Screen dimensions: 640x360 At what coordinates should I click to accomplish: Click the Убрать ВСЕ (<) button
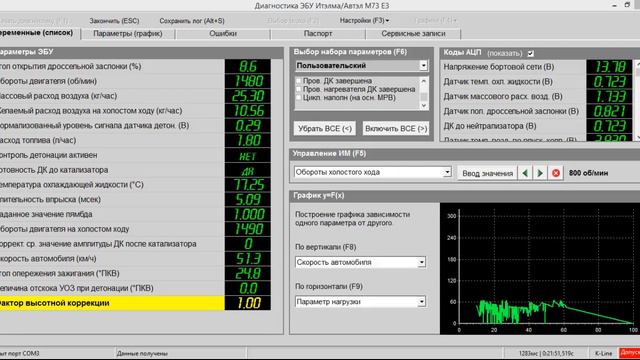(x=324, y=129)
